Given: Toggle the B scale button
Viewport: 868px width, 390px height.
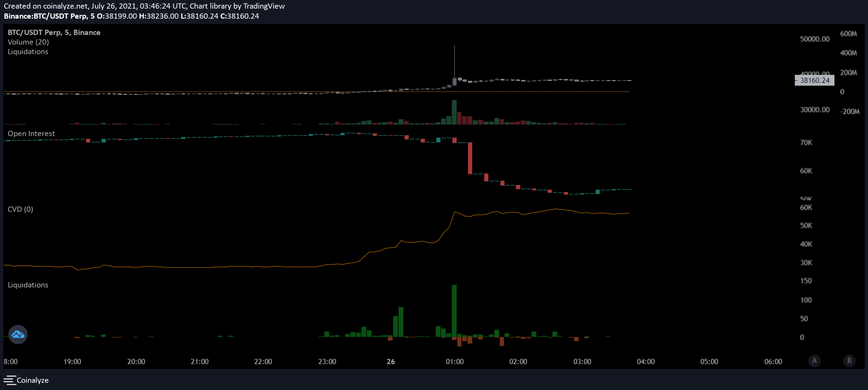Looking at the screenshot, I should [x=849, y=361].
